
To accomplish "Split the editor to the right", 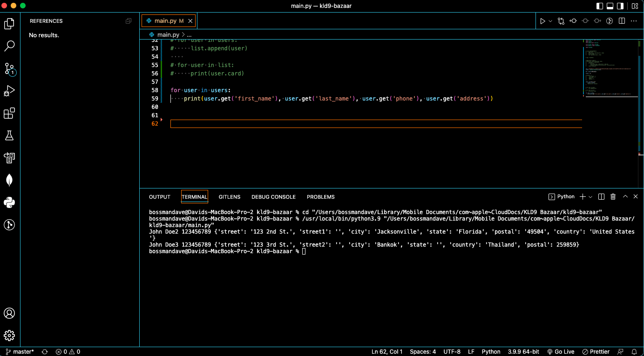I will coord(622,21).
